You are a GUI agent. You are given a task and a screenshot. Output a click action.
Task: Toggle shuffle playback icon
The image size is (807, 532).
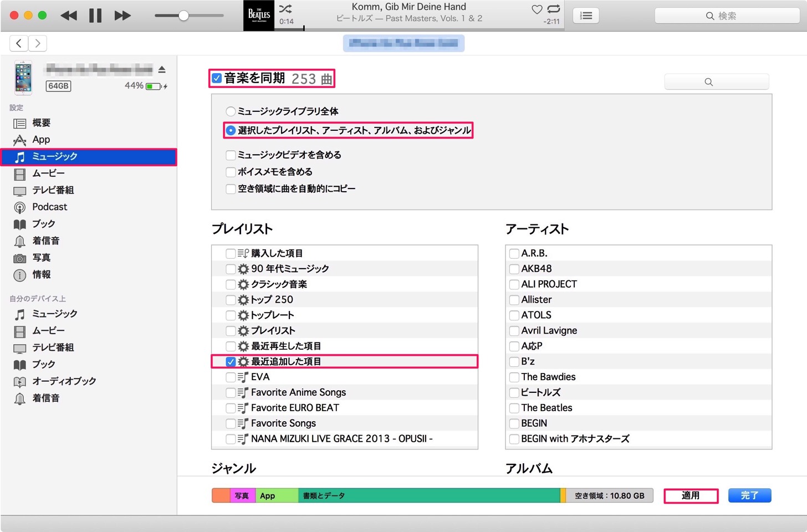coord(285,9)
